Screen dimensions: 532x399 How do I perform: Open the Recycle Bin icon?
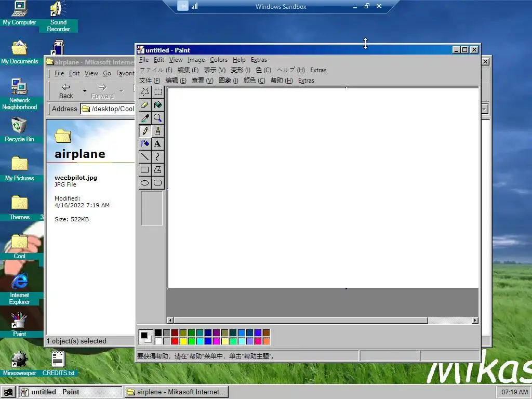tap(19, 130)
